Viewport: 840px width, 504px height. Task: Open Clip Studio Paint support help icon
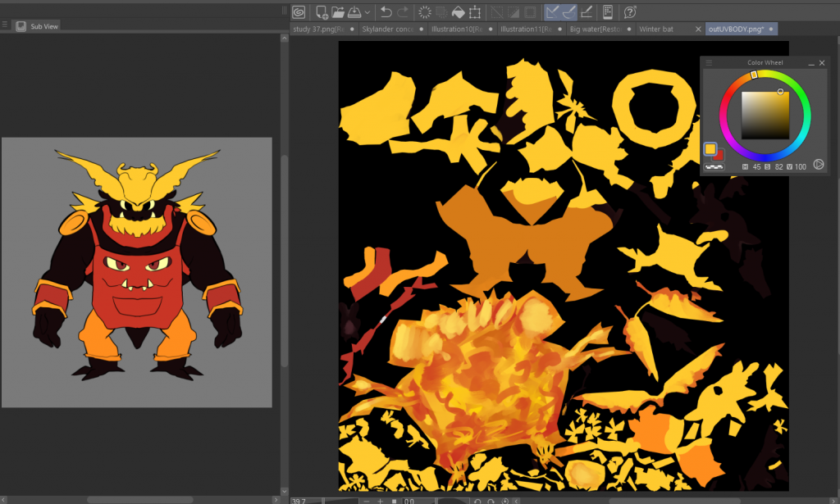point(630,11)
